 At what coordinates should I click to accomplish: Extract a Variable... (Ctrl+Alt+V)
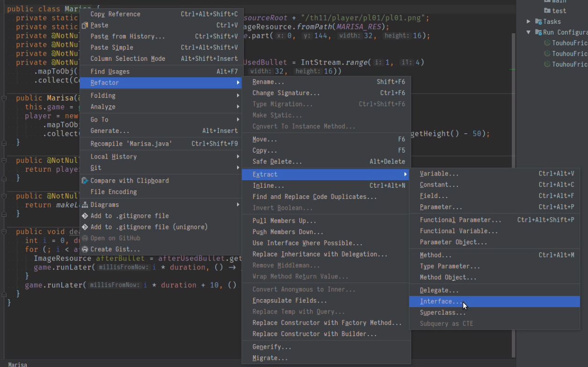(494, 174)
